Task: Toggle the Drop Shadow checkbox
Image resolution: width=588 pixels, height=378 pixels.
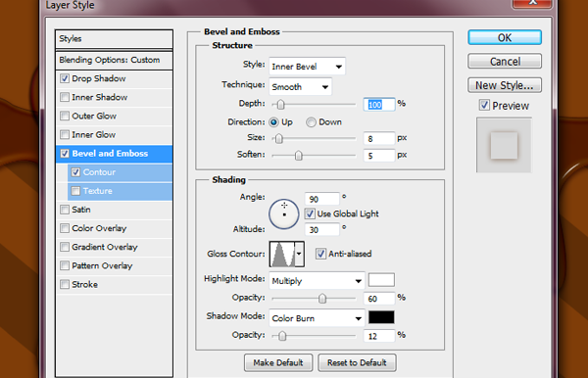Action: [65, 78]
